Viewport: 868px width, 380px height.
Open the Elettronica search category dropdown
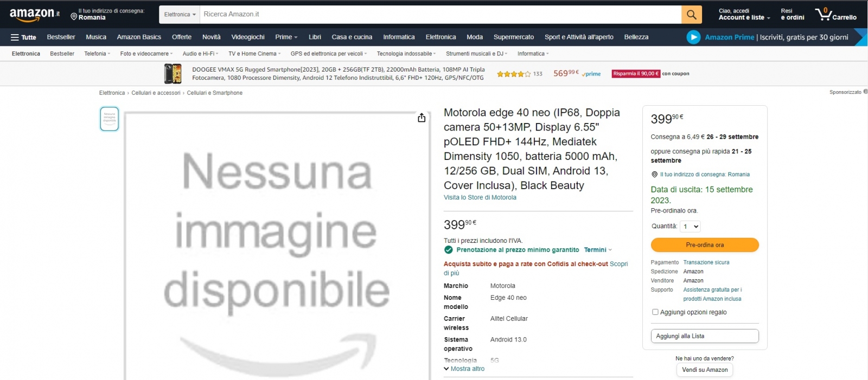point(180,15)
